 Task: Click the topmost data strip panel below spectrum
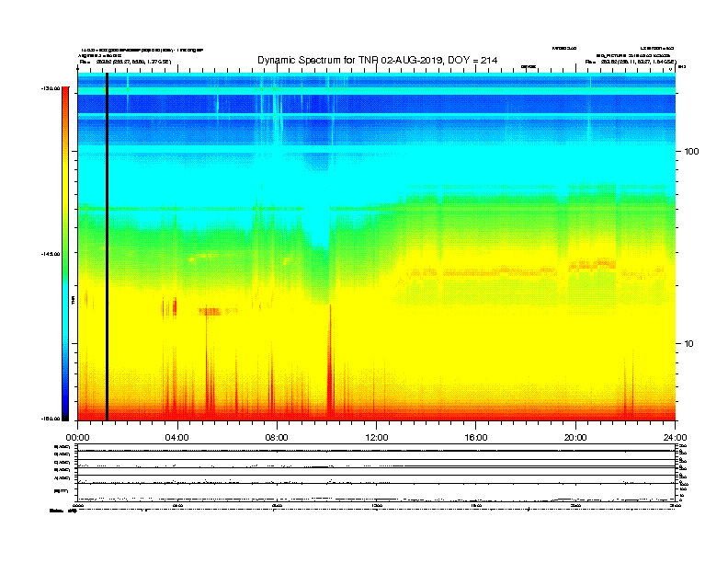[x=376, y=447]
